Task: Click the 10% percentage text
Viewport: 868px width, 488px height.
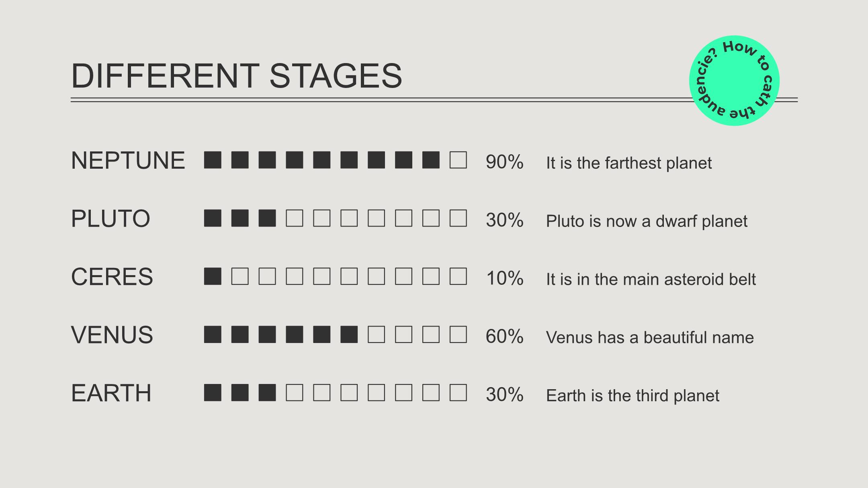Action: (505, 278)
